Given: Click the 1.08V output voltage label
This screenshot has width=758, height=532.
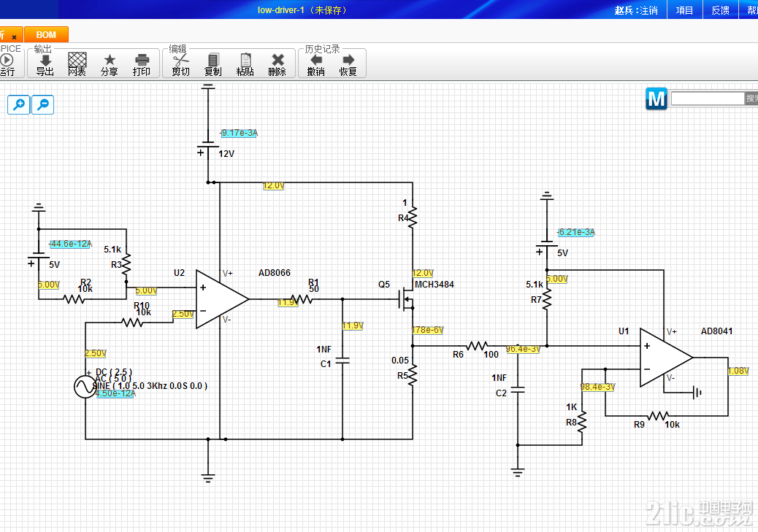Looking at the screenshot, I should coord(738,371).
